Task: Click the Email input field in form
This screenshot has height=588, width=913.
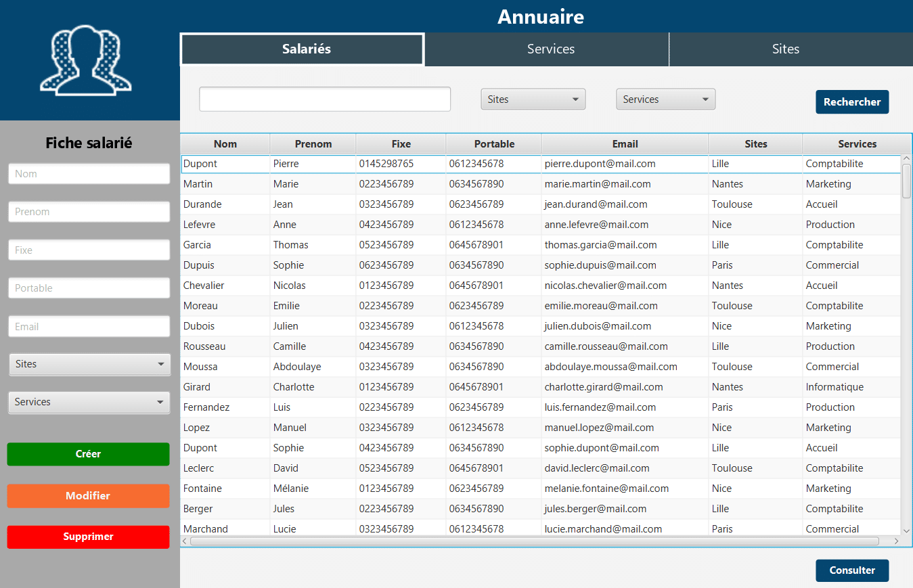Action: click(89, 326)
